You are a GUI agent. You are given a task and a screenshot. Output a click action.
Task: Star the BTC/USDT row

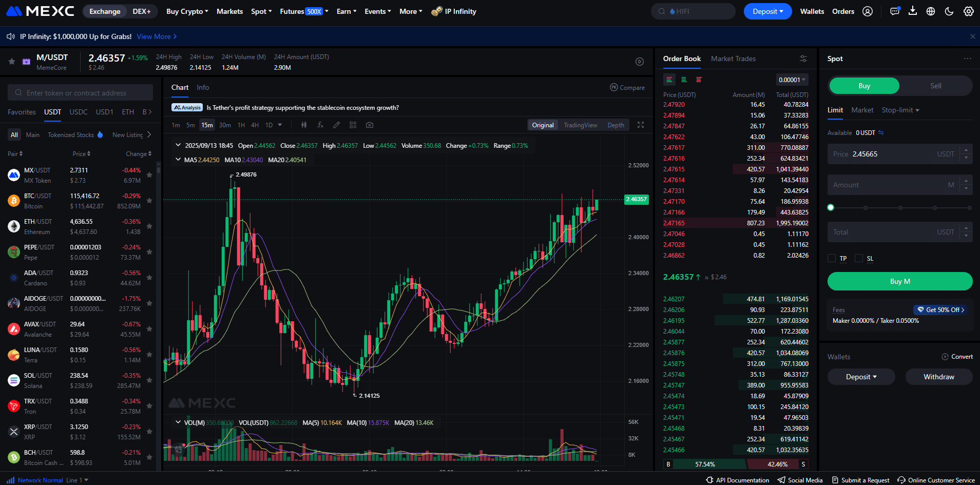point(149,201)
